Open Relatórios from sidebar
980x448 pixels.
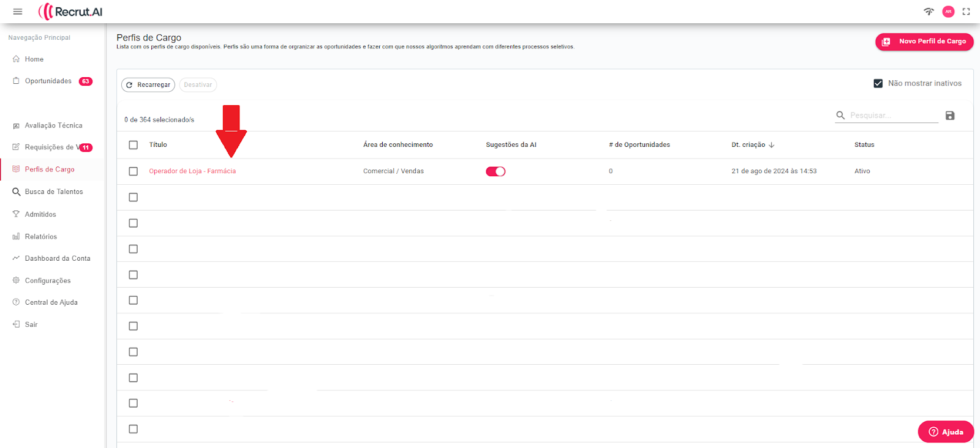(x=40, y=237)
